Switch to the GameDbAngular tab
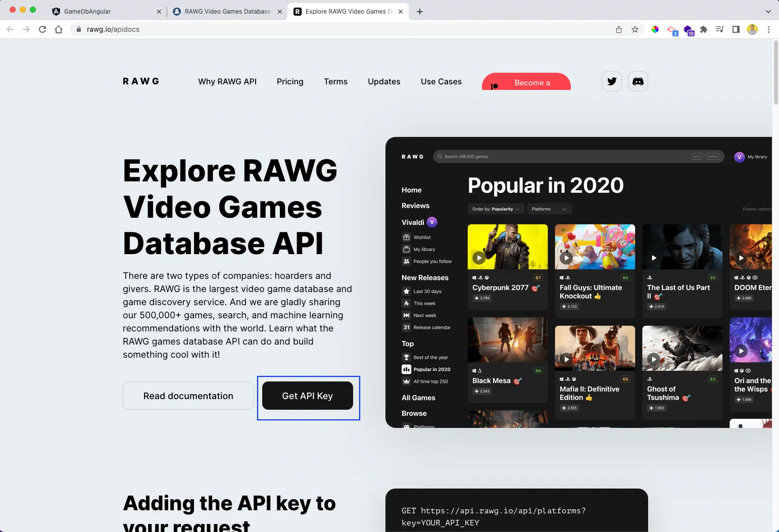This screenshot has width=779, height=532. [x=106, y=11]
